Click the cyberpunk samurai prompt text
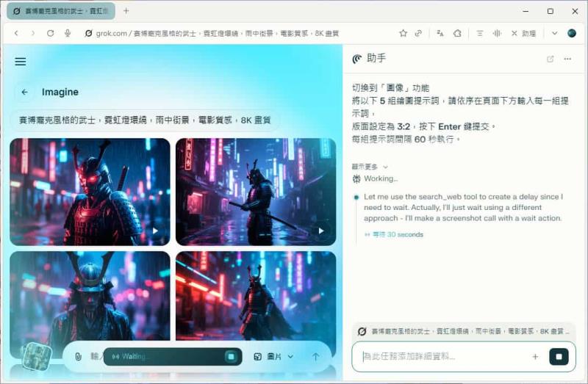Viewport: 588px width, 384px height. (145, 120)
